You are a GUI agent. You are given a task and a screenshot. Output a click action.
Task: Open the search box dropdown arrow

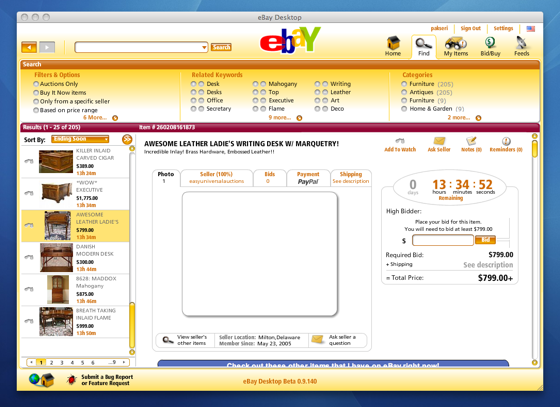pyautogui.click(x=204, y=47)
